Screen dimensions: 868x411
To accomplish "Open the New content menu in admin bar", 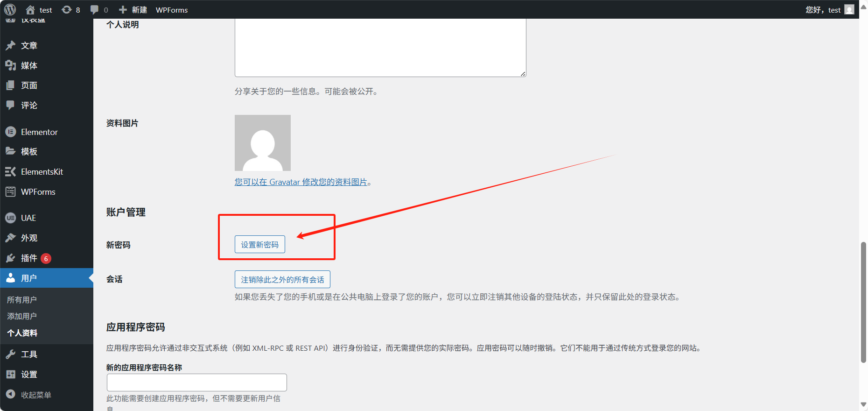I will [x=133, y=10].
